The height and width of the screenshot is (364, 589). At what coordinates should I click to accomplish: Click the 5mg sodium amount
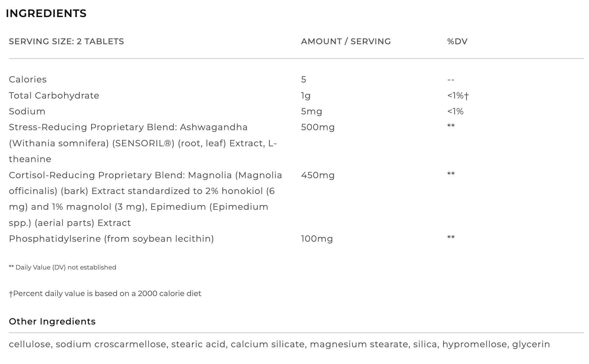coord(312,111)
